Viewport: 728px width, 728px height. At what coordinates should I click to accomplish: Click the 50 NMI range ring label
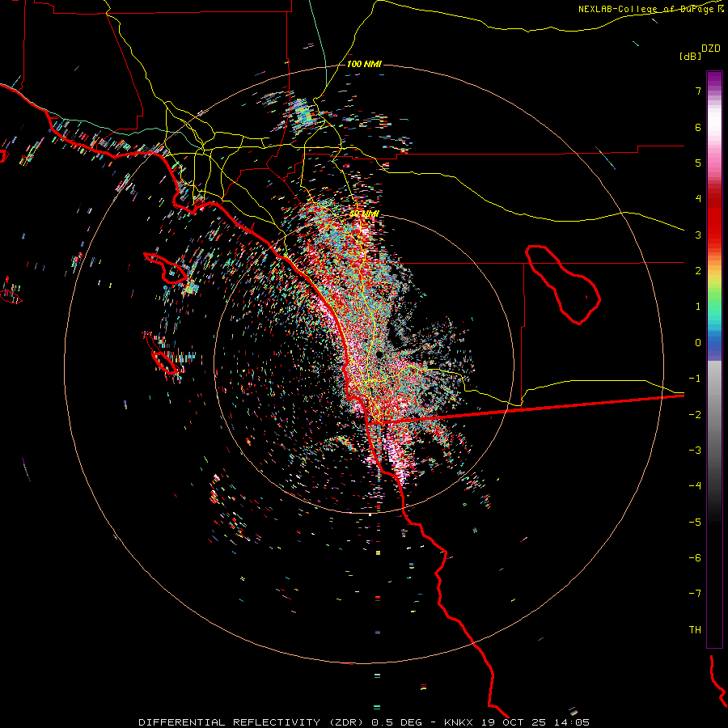coord(365,214)
